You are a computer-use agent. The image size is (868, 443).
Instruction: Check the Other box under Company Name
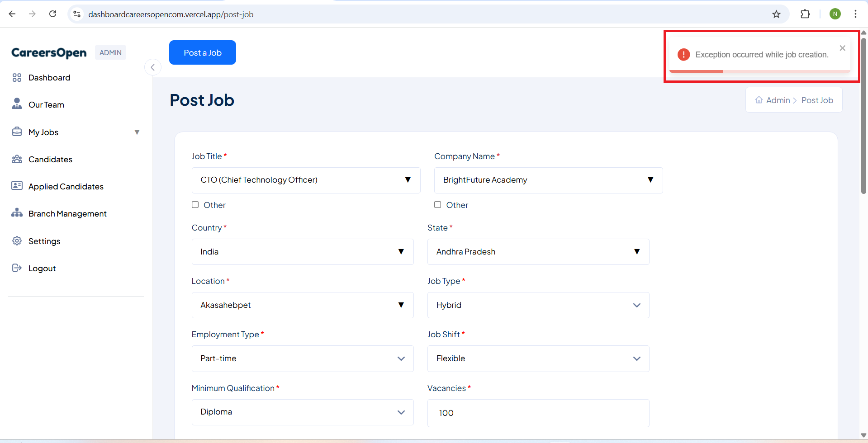tap(438, 205)
